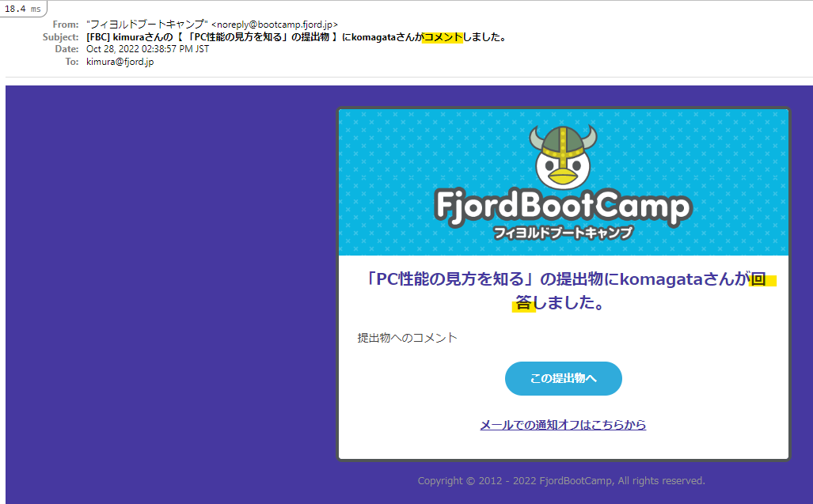
Task: Click the 提出物へのコメント comment label
Action: [x=408, y=337]
